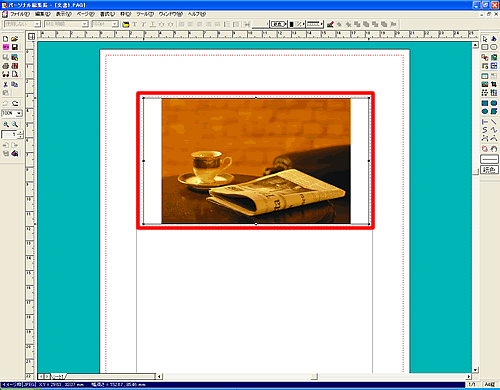Open the font name dropdown

pyautogui.click(x=85, y=24)
